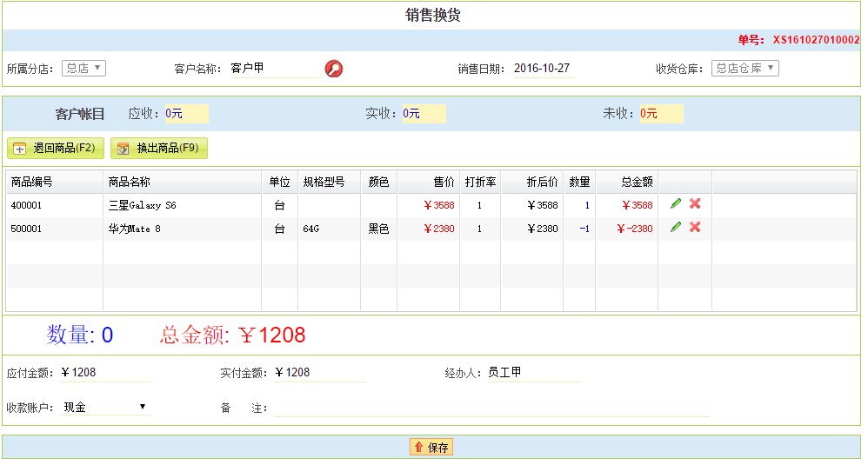The width and height of the screenshot is (868, 465).
Task: Save the exchange order with 保存
Action: (431, 448)
